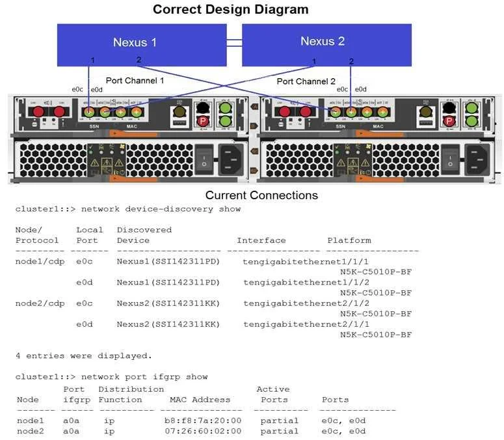Click right power supply AC power socket
Screen dimensions: 504x440
coord(477,159)
